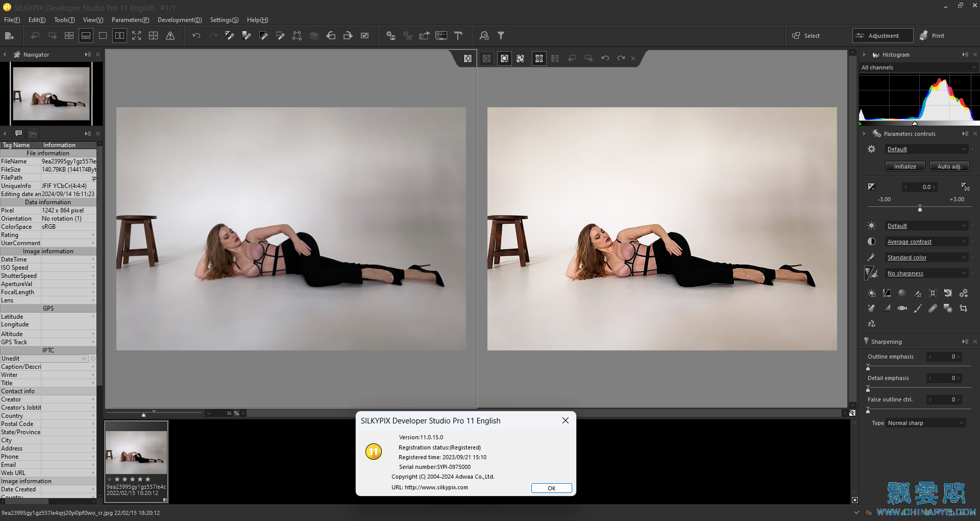Screen dimensions: 980x521
Task: Click the Outline emphasis slider handle
Action: (868, 367)
